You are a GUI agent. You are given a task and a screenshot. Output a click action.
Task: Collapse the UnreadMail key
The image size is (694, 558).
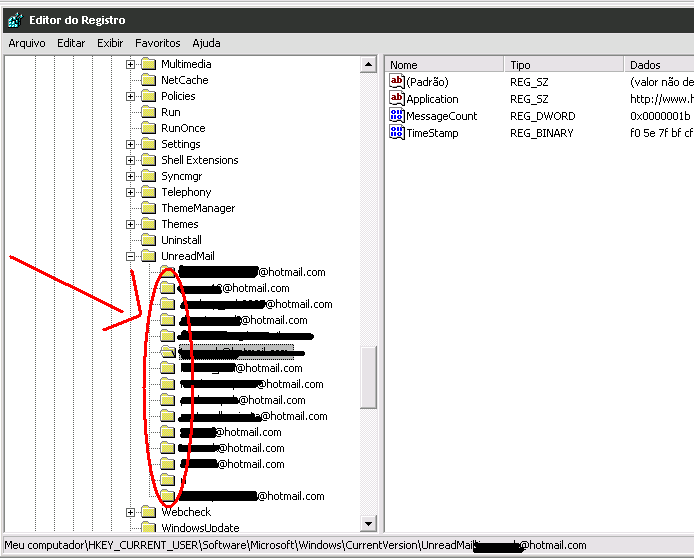(x=131, y=256)
